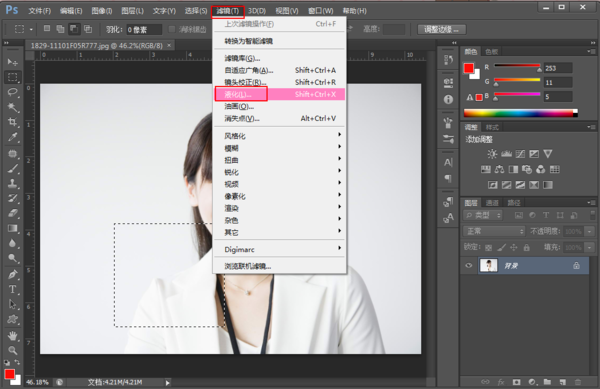Choose the Subtract from selection mode
The width and height of the screenshot is (600, 389).
74,29
